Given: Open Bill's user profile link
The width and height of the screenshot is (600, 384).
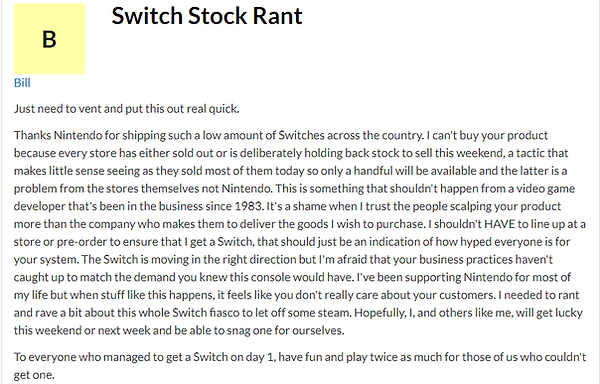Looking at the screenshot, I should click(x=22, y=83).
